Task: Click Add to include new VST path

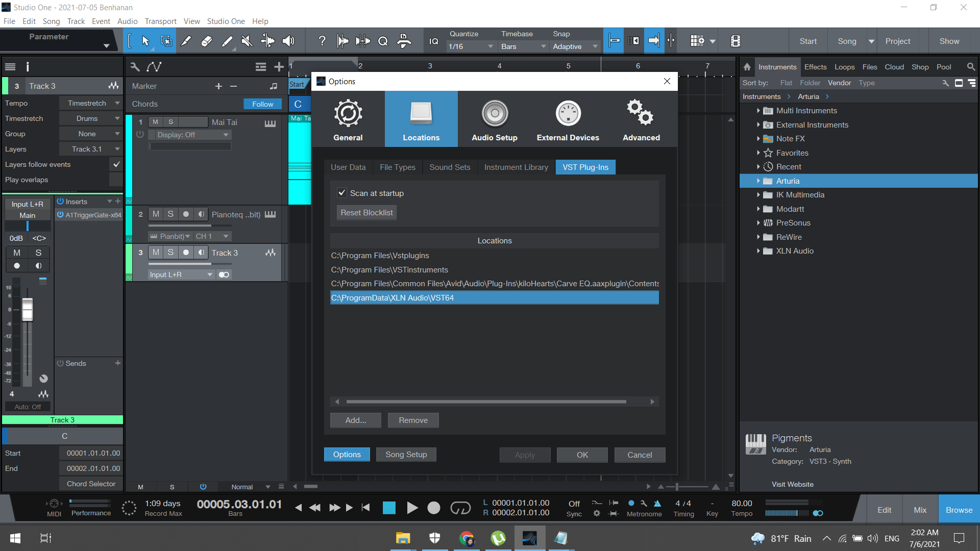Action: [355, 420]
